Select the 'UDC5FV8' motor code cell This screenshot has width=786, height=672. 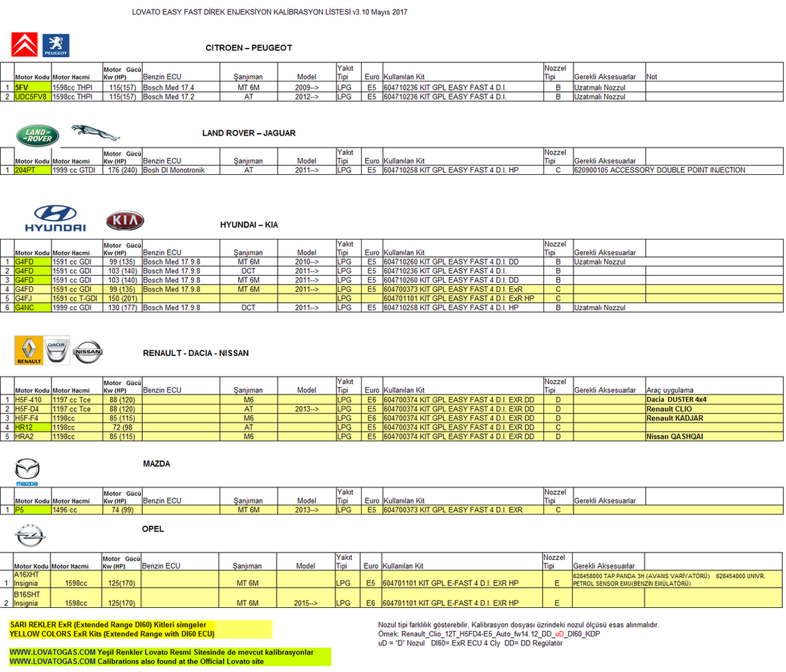(33, 97)
